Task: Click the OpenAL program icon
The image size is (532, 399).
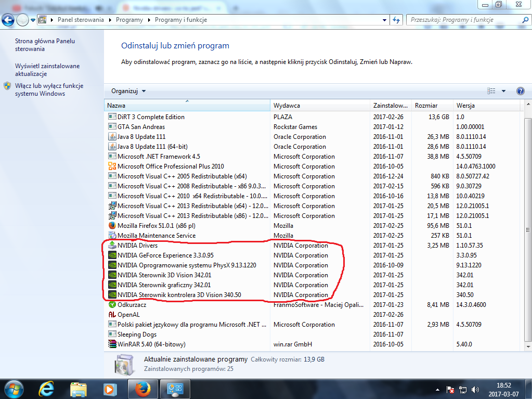Action: point(112,315)
